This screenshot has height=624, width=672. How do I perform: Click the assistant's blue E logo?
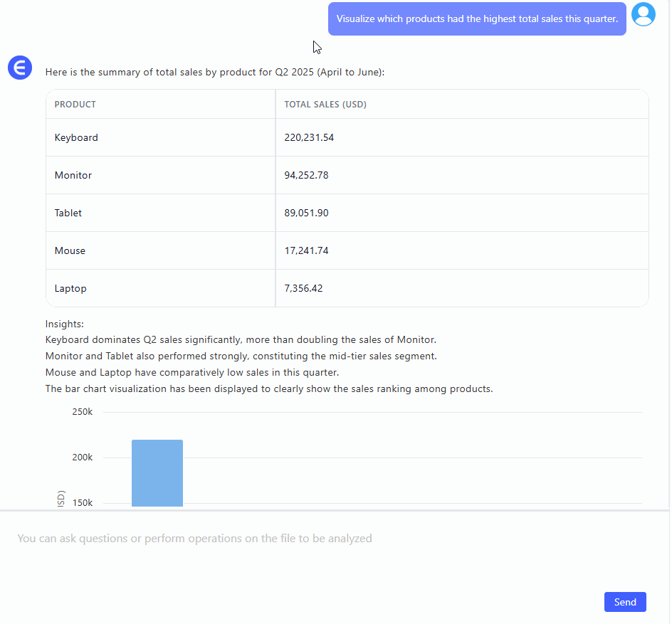pyautogui.click(x=20, y=68)
